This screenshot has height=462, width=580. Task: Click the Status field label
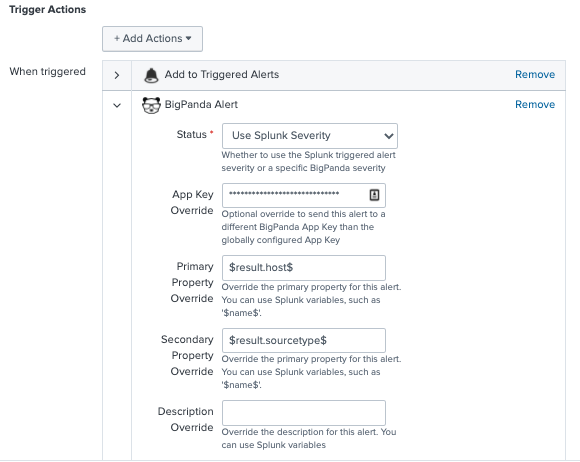(x=192, y=134)
